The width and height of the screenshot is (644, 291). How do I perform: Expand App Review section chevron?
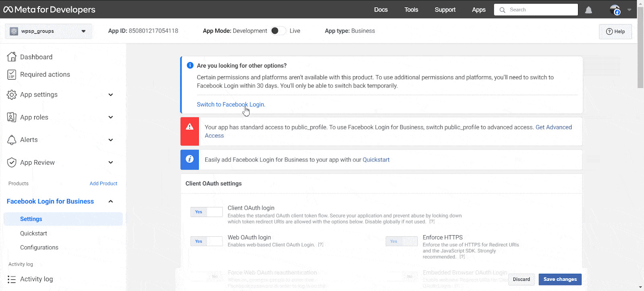[x=111, y=162]
